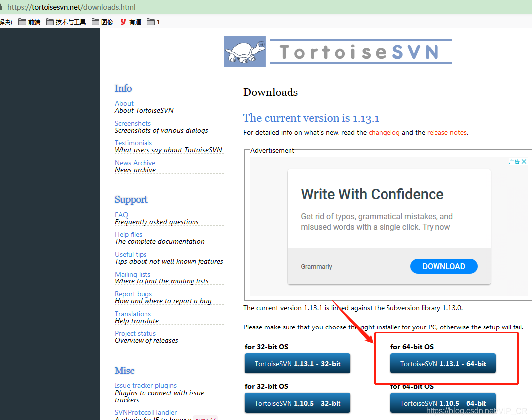This screenshot has width=532, height=420.
Task: Open the FAQ link
Action: [121, 215]
